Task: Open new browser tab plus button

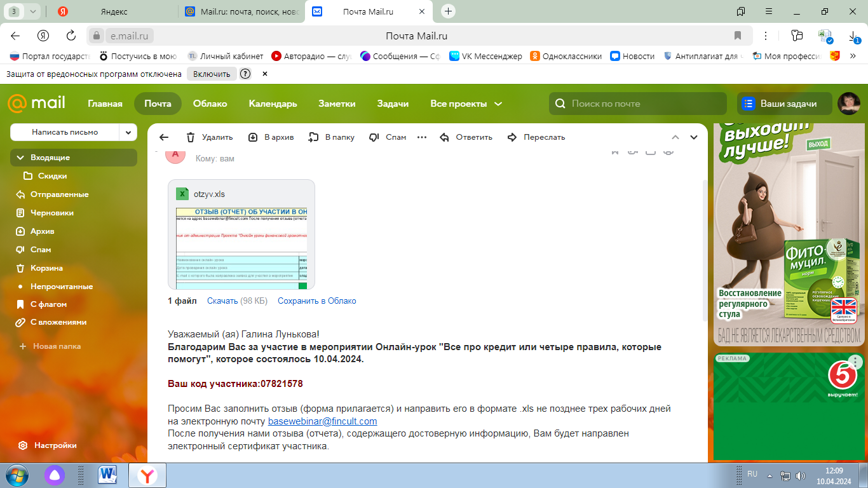Action: coord(449,11)
